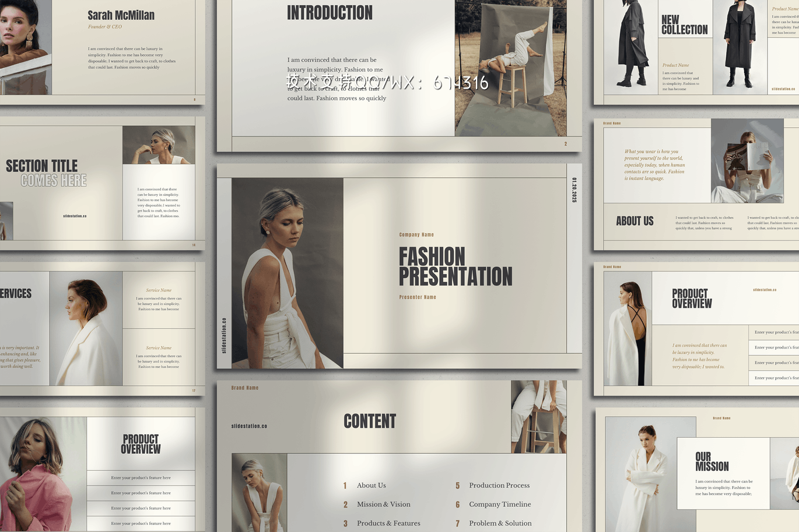799x532 pixels.
Task: Open the Sarah McMillan Founder & CEO slide
Action: [102, 51]
